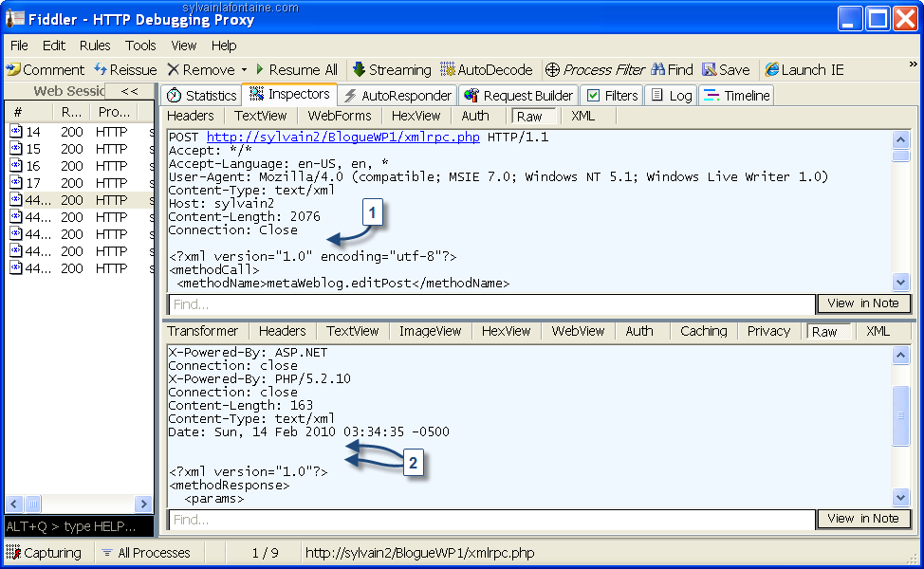924x569 pixels.
Task: Click the Fiddler title bar icon
Action: click(x=15, y=18)
